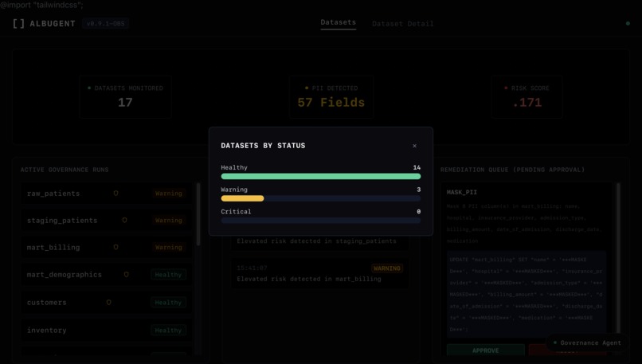Image resolution: width=642 pixels, height=364 pixels.
Task: Click the Healthy badge on customers
Action: point(168,303)
